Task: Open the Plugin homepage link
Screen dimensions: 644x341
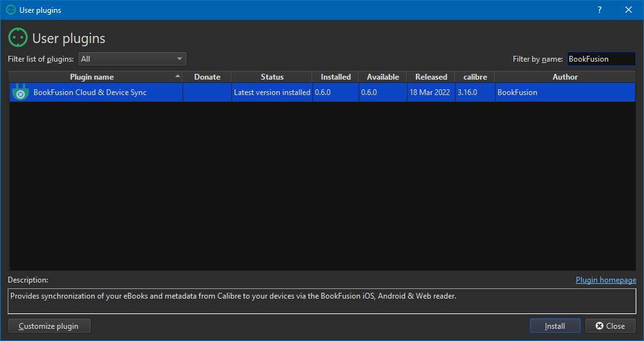Action: [606, 280]
